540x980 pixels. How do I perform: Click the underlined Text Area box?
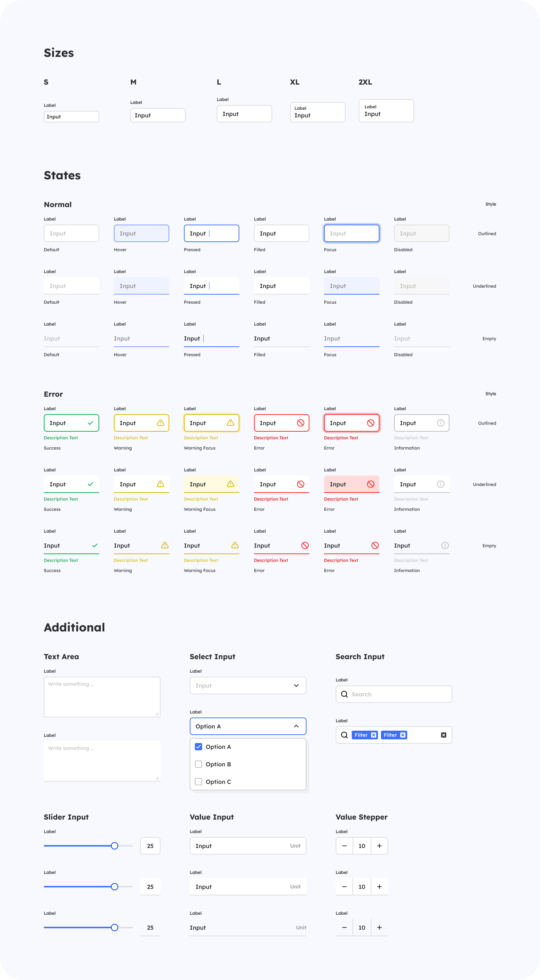[x=102, y=761]
